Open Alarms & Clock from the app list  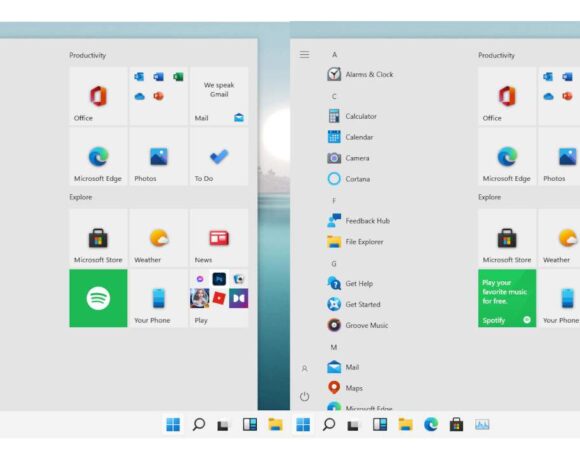360,74
